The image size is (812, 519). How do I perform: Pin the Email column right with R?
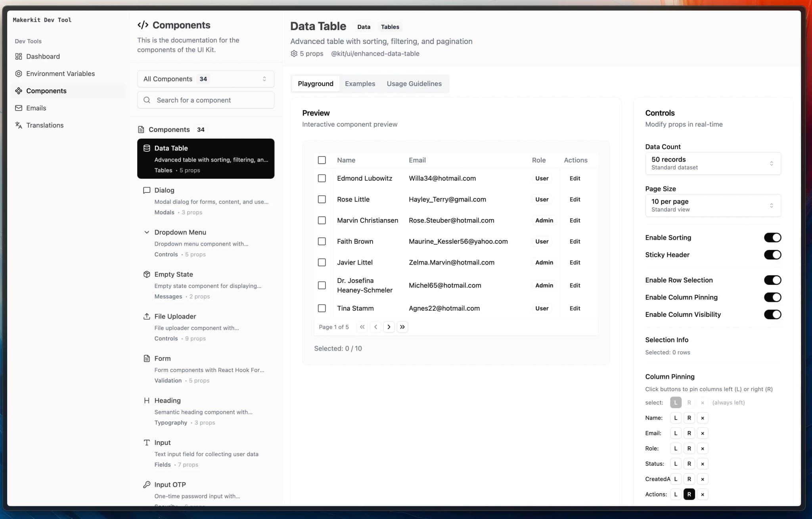(x=689, y=433)
